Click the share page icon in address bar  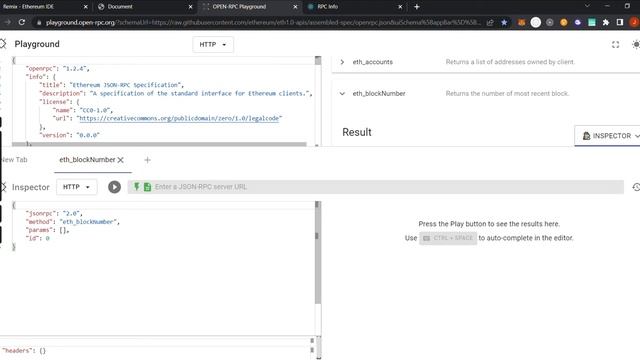click(x=490, y=22)
